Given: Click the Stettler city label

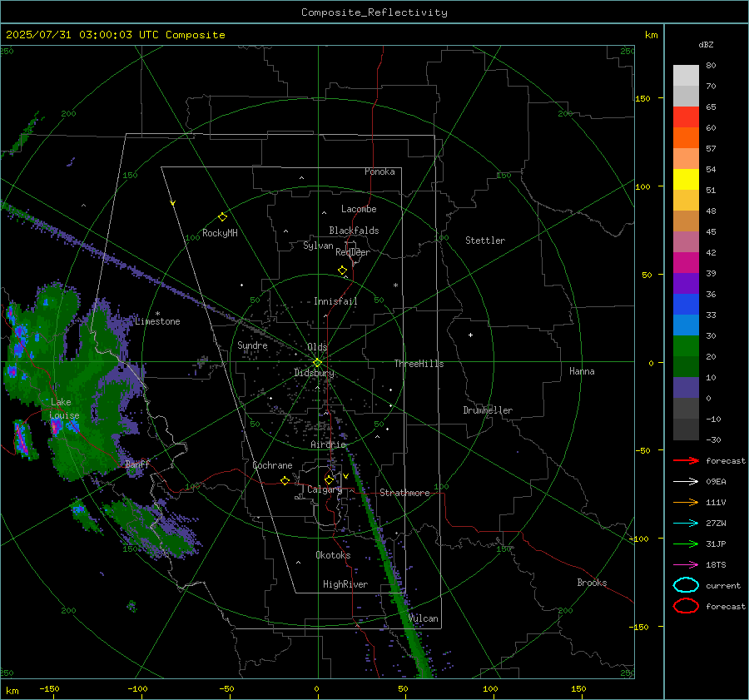Looking at the screenshot, I should point(485,241).
